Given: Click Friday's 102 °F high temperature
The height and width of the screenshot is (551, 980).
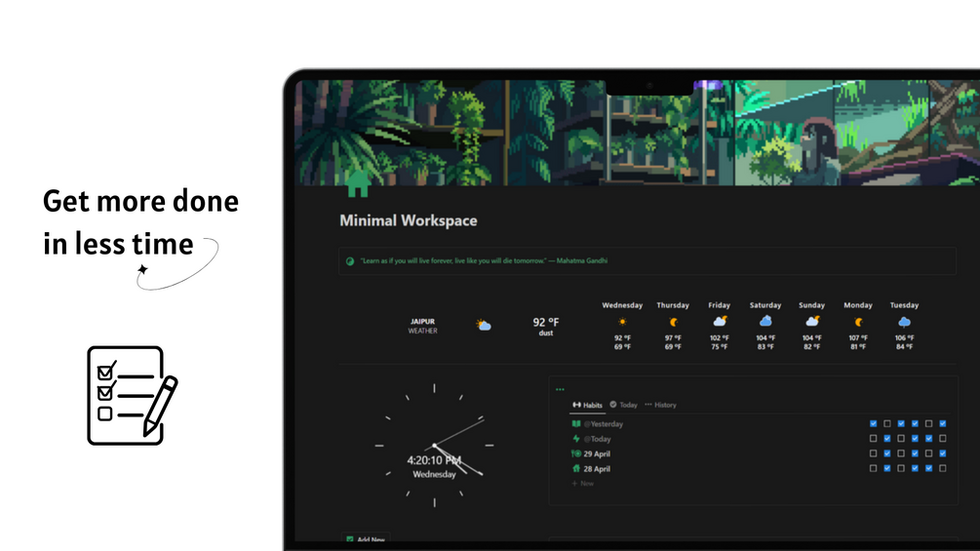Looking at the screenshot, I should [720, 338].
